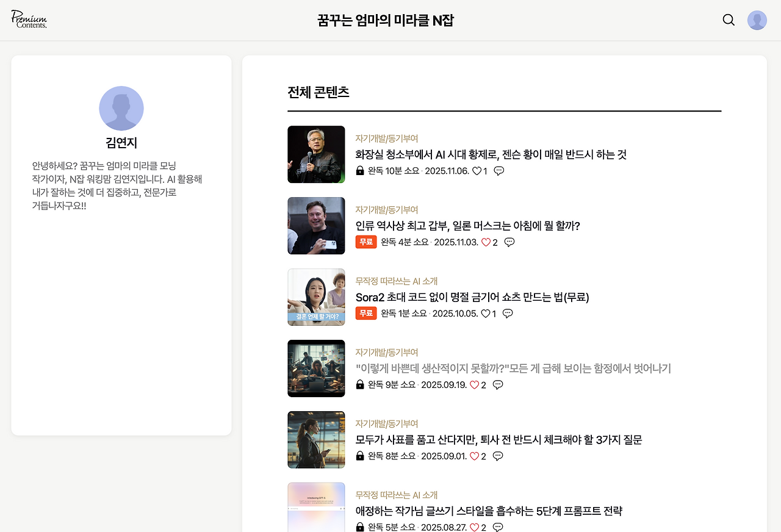Go to Premium Contents home logo
The image size is (781, 532).
29,19
